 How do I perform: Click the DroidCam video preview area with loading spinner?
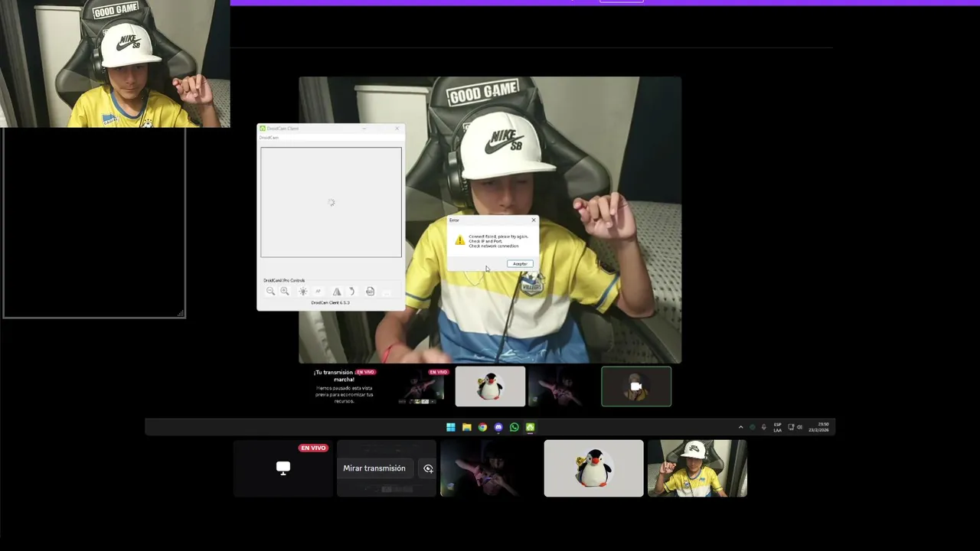331,202
